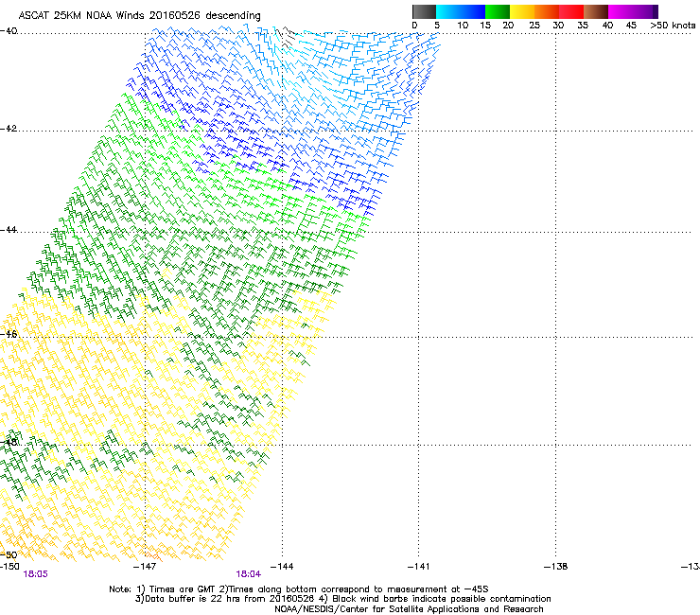The height and width of the screenshot is (615, 700).
Task: Click the brown 35-40 knots legend swatch
Action: tap(596, 11)
